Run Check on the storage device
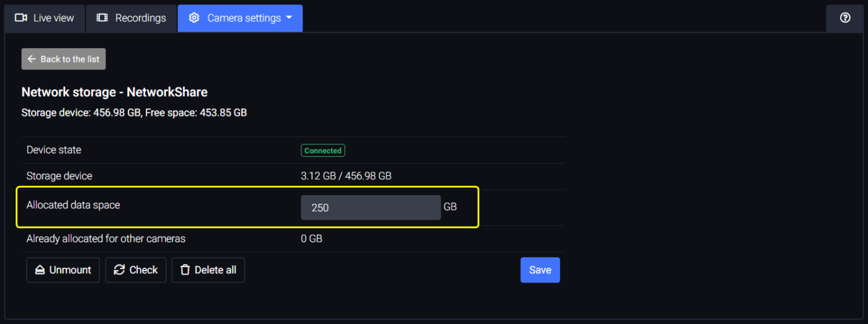This screenshot has height=324, width=868. click(136, 270)
